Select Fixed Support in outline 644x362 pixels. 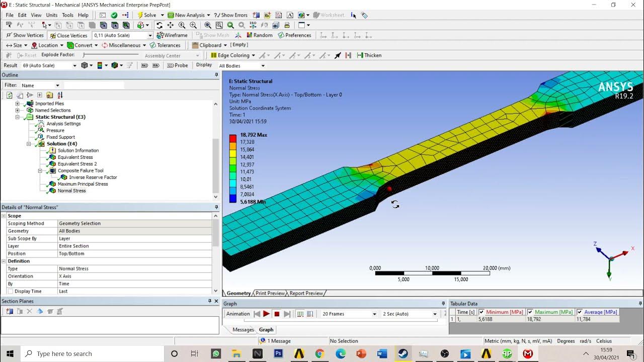point(60,137)
